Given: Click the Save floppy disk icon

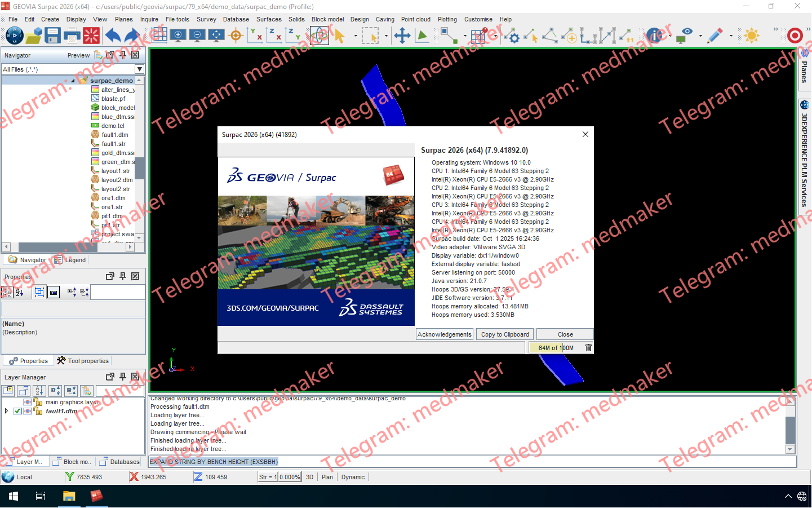Looking at the screenshot, I should tap(52, 36).
